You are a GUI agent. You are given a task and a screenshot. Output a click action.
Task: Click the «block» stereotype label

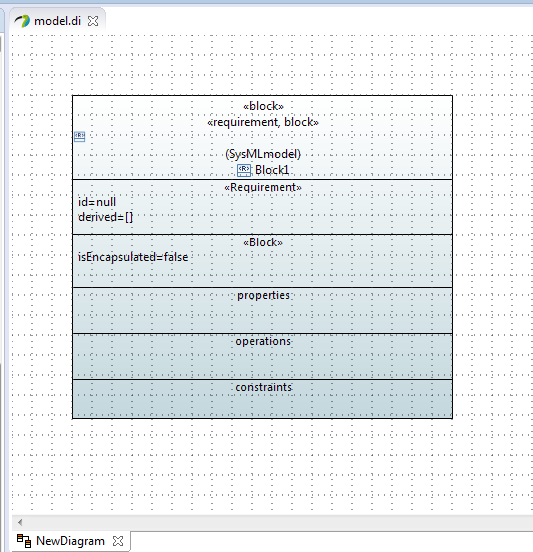[x=263, y=106]
